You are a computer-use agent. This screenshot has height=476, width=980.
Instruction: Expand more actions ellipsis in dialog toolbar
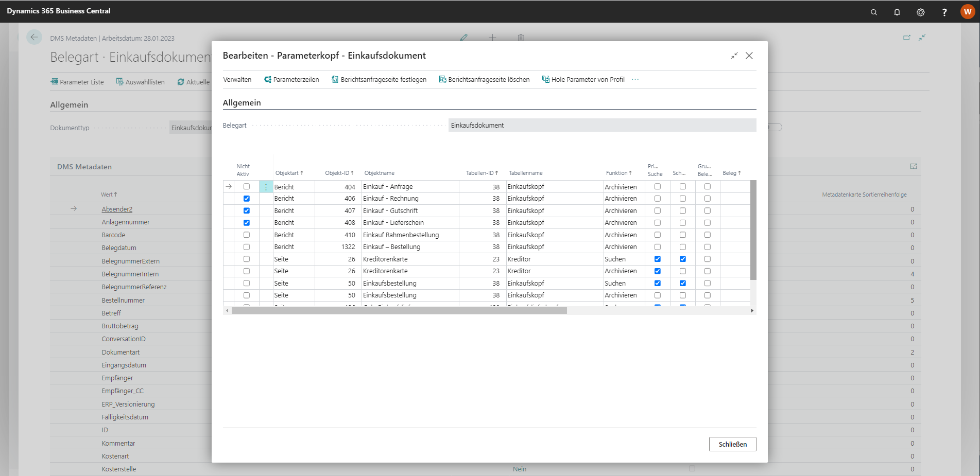(x=635, y=79)
